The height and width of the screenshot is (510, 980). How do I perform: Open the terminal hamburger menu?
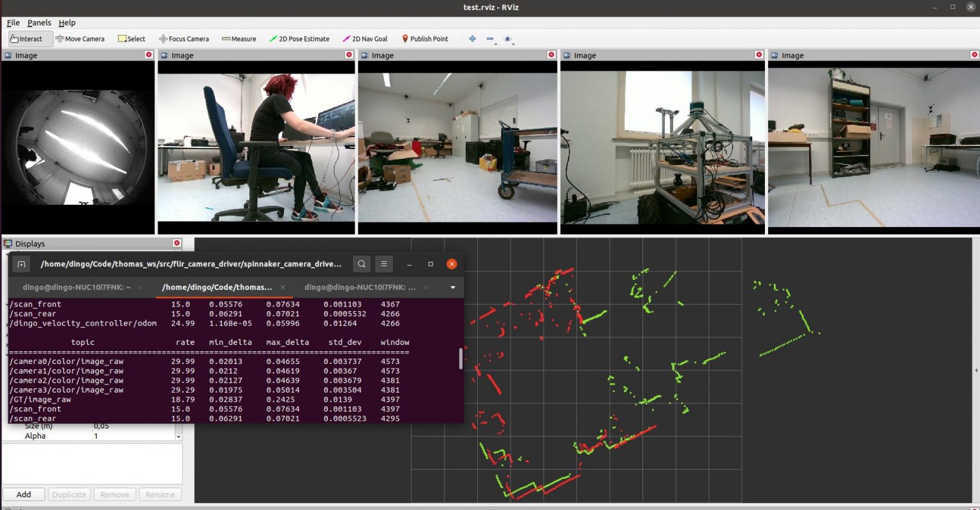383,263
